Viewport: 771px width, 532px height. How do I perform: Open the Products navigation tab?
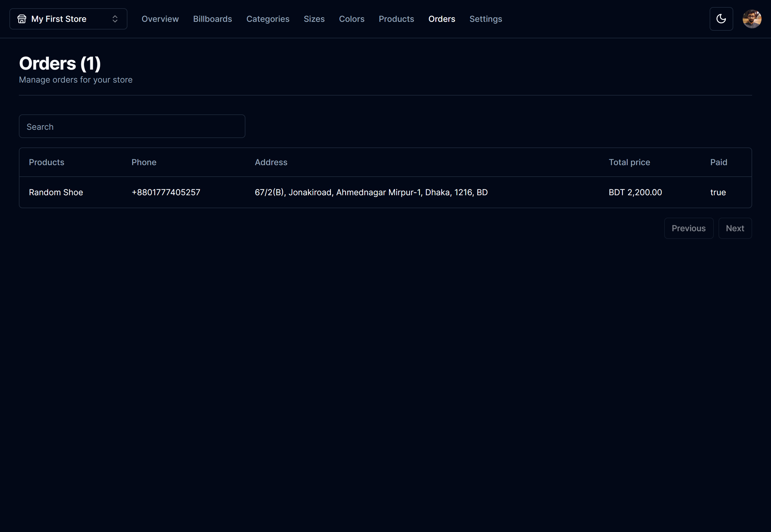click(396, 19)
